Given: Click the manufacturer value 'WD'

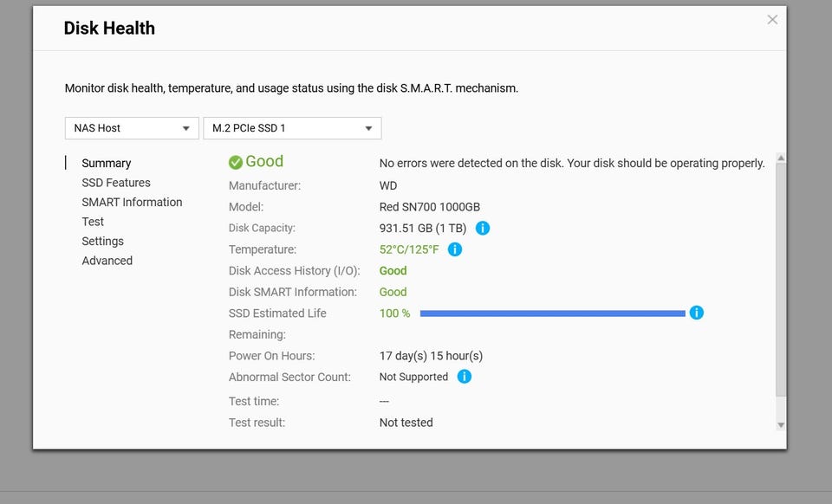Looking at the screenshot, I should [x=388, y=185].
